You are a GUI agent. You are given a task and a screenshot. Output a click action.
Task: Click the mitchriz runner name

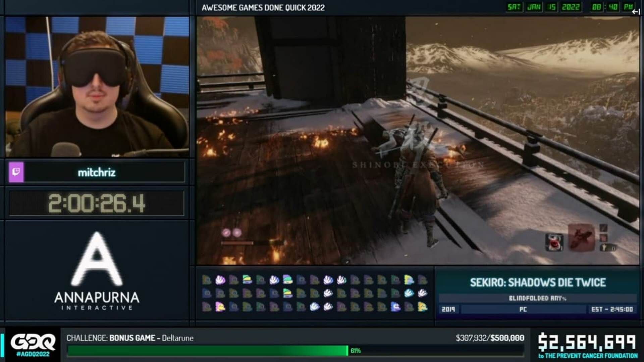pyautogui.click(x=97, y=172)
